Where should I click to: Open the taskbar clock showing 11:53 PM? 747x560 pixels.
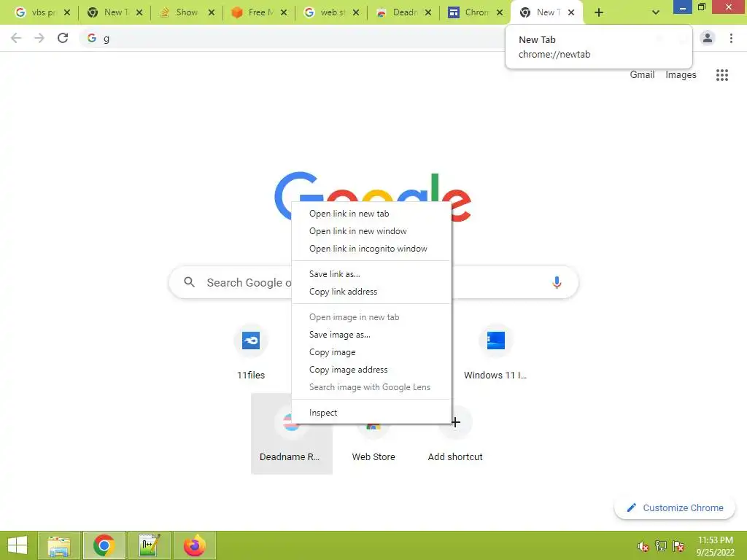715,546
